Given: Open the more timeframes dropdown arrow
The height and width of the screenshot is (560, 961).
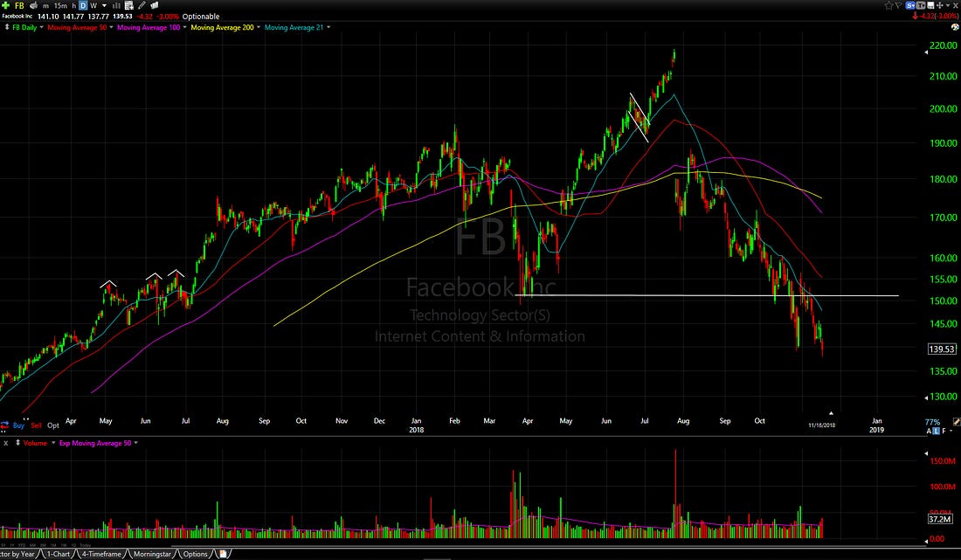Looking at the screenshot, I should 104,5.
